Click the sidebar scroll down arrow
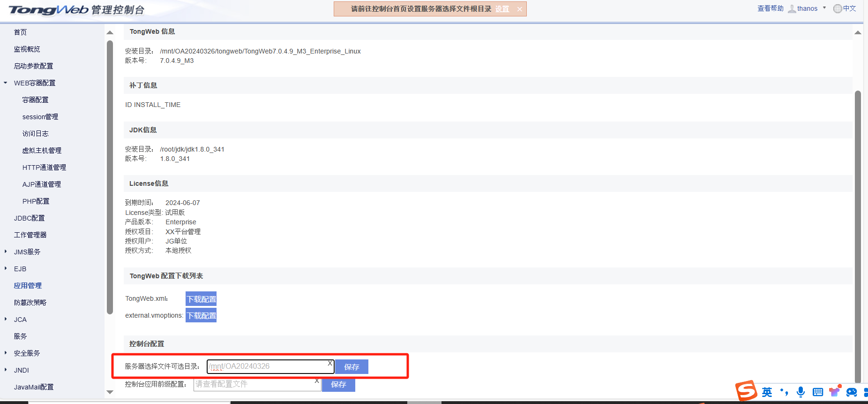The image size is (868, 404). click(110, 392)
